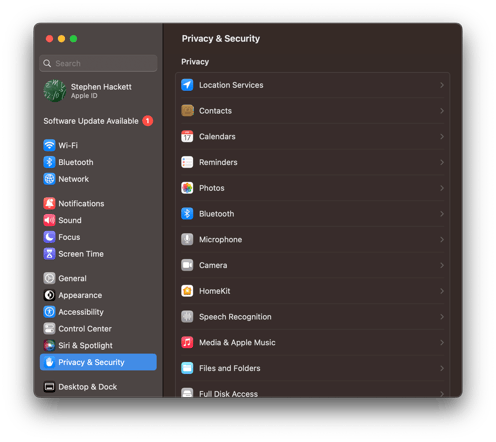Screen dimensions: 496x442
Task: Expand Calendars row chevron
Action: pos(442,136)
